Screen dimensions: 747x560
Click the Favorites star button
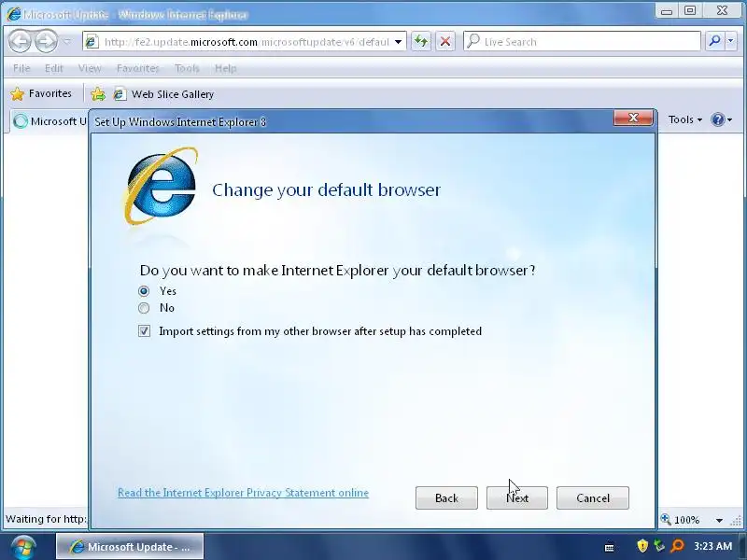click(x=41, y=94)
